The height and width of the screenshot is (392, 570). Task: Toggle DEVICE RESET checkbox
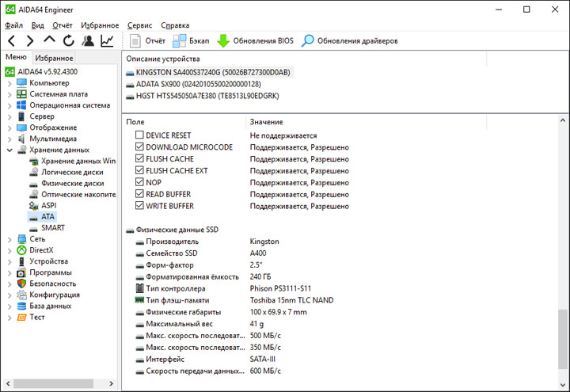[139, 135]
